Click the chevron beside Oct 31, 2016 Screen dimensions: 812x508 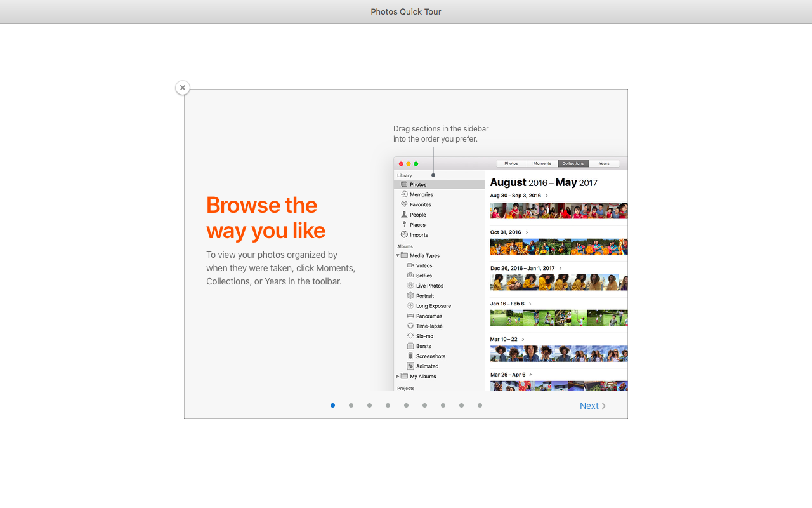(x=527, y=232)
